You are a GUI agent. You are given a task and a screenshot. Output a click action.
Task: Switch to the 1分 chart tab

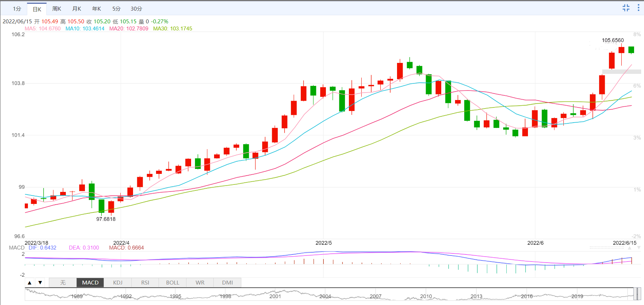tap(17, 9)
